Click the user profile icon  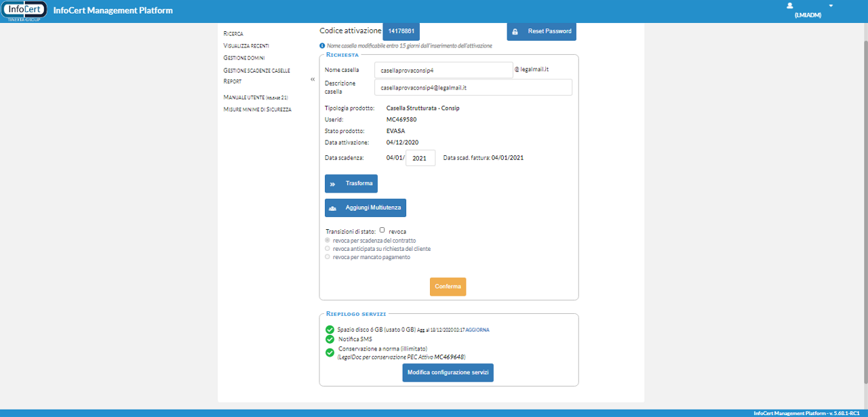789,5
